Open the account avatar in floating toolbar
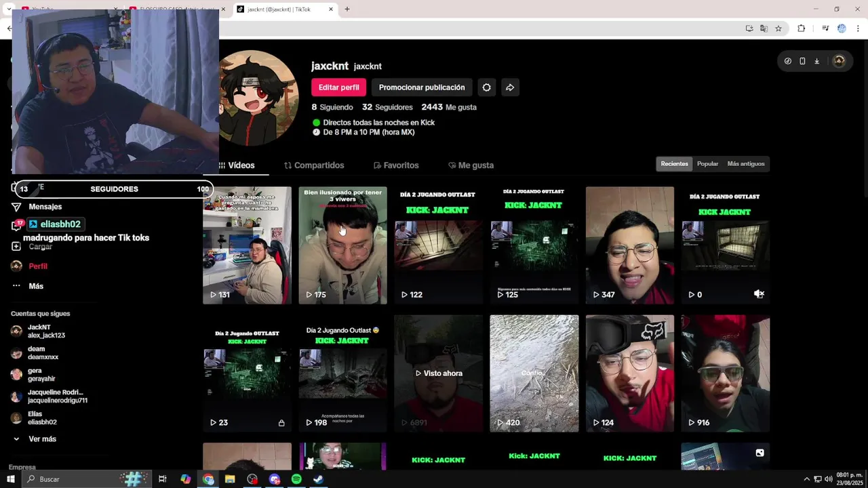The height and width of the screenshot is (488, 868). click(x=839, y=61)
